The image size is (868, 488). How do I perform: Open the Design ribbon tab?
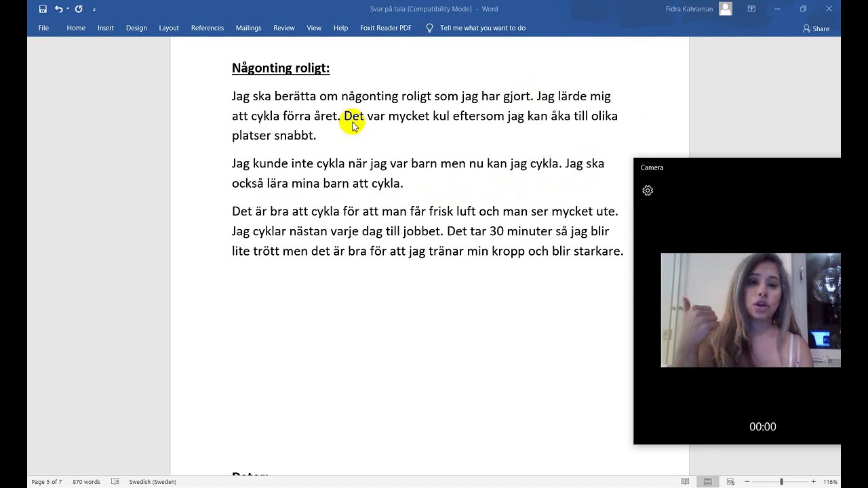(x=136, y=28)
